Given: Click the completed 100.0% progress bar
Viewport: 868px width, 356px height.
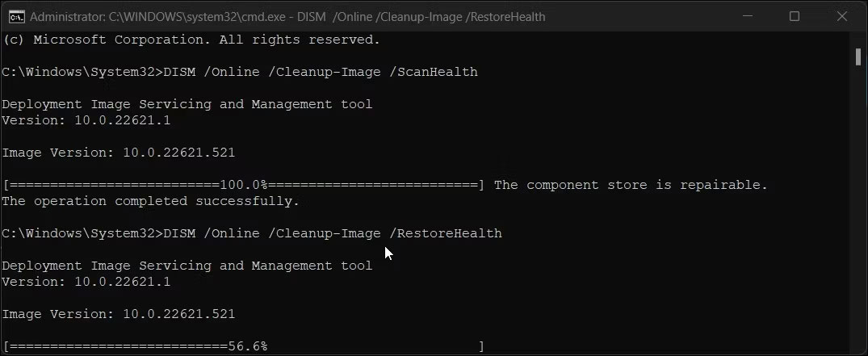Looking at the screenshot, I should click(243, 185).
